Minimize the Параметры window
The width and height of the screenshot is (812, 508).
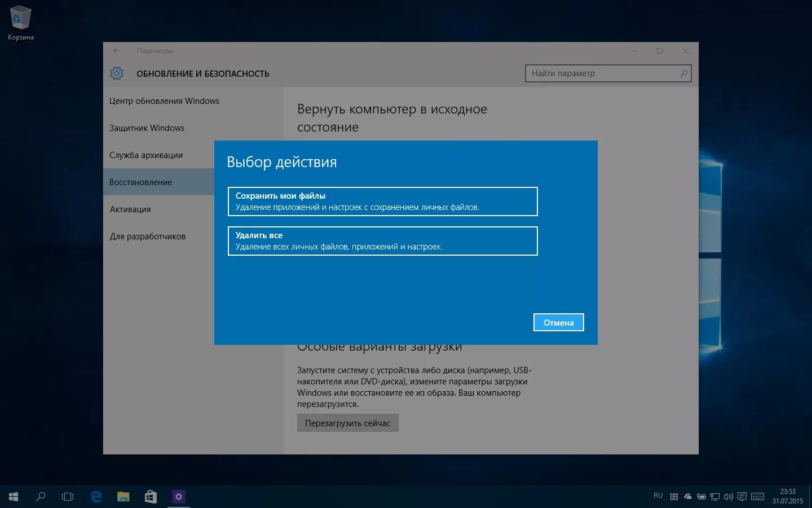(634, 51)
